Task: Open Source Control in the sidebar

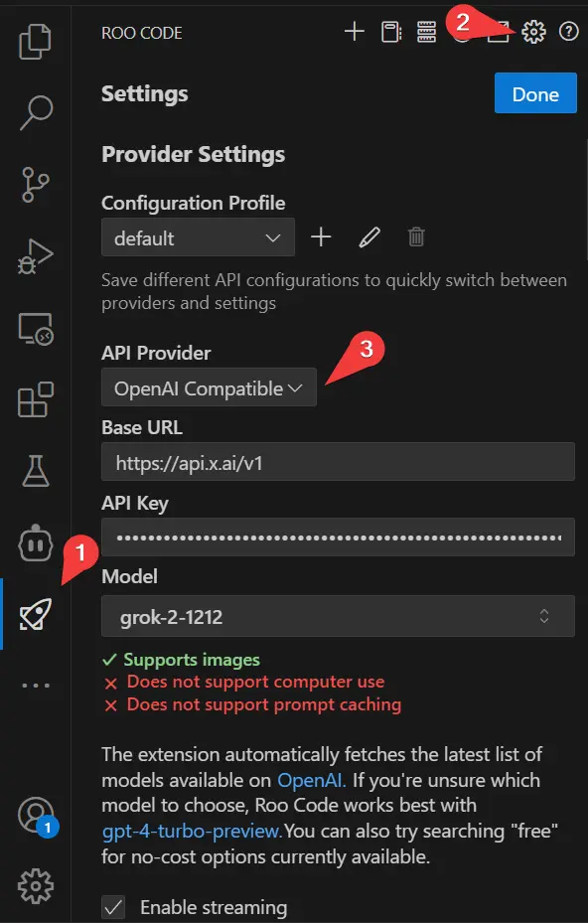Action: [x=36, y=185]
